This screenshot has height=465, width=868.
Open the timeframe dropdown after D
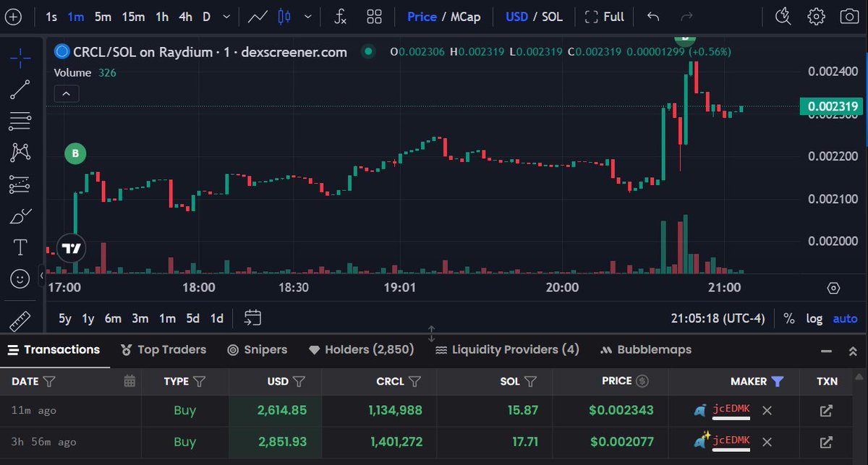(227, 17)
